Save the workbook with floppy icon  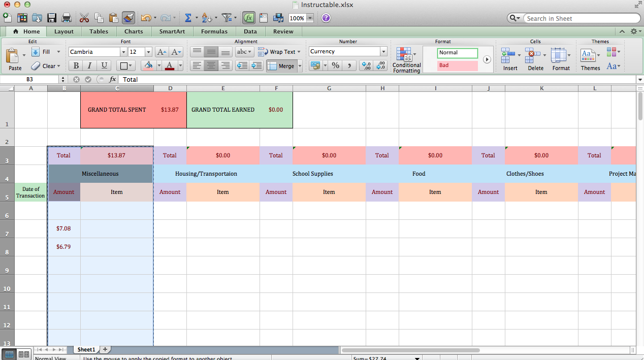[x=52, y=18]
